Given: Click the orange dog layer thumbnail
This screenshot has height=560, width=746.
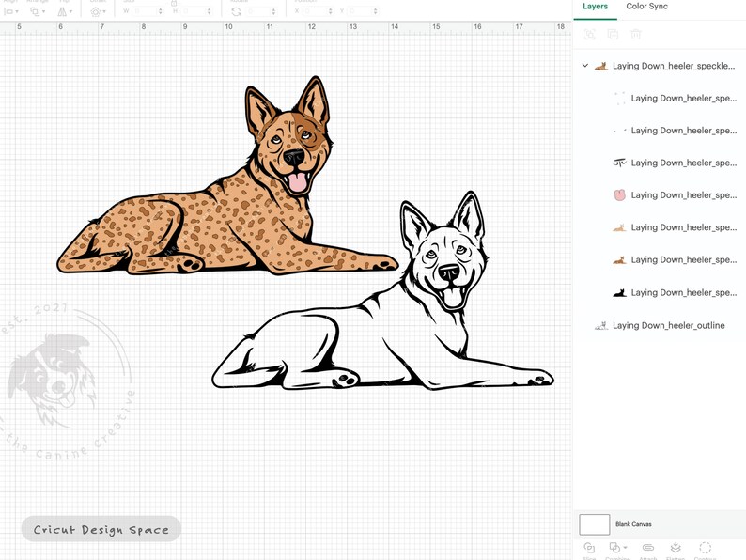Looking at the screenshot, I should pyautogui.click(x=619, y=260).
